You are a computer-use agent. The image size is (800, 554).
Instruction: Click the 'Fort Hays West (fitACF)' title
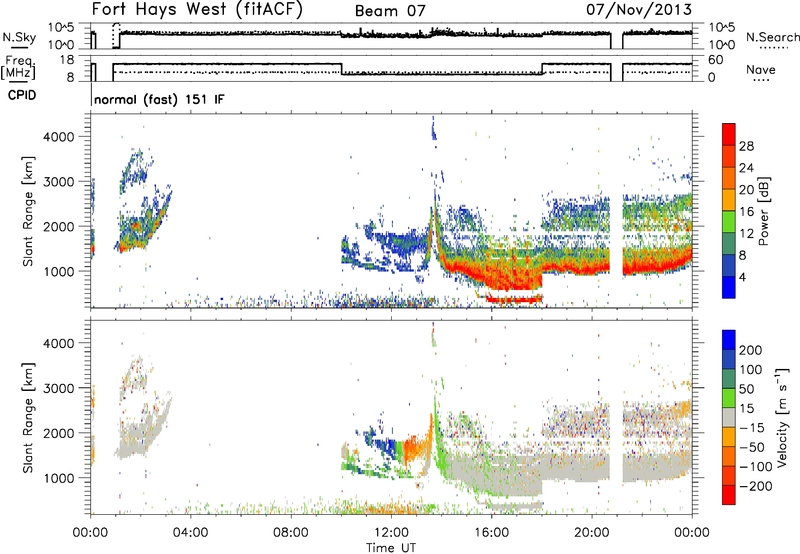pos(197,10)
